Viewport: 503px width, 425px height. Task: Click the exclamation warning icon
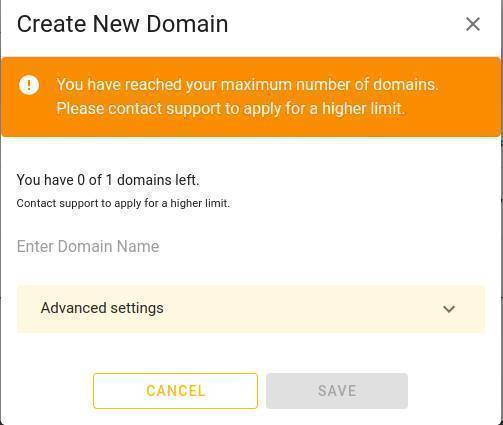[29, 85]
